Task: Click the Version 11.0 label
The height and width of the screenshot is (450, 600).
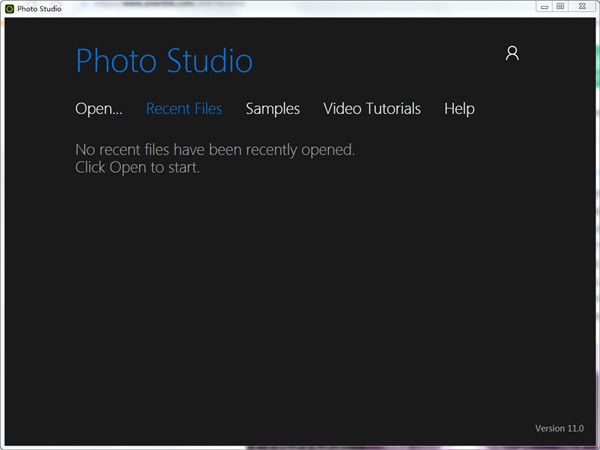Action: tap(559, 428)
